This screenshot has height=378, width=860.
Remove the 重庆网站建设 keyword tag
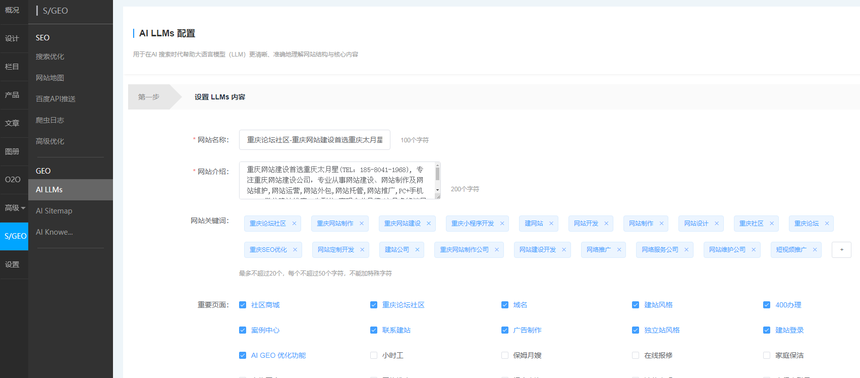point(429,223)
